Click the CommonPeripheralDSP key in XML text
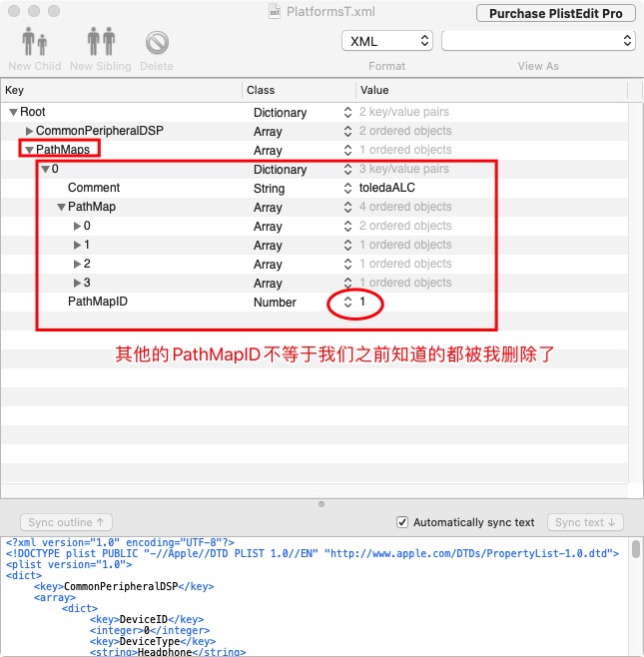The height and width of the screenshot is (657, 644). coord(121,586)
